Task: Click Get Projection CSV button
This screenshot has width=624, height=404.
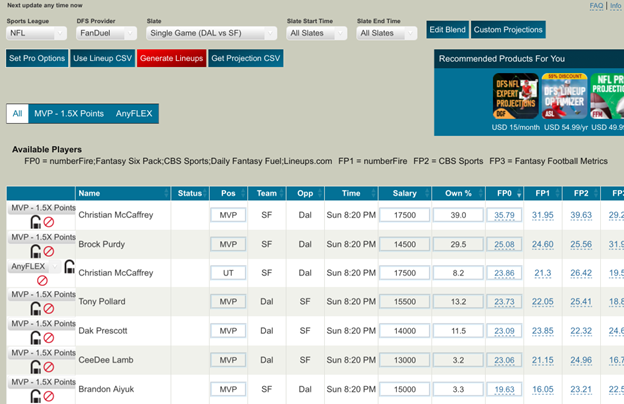Action: [246, 58]
